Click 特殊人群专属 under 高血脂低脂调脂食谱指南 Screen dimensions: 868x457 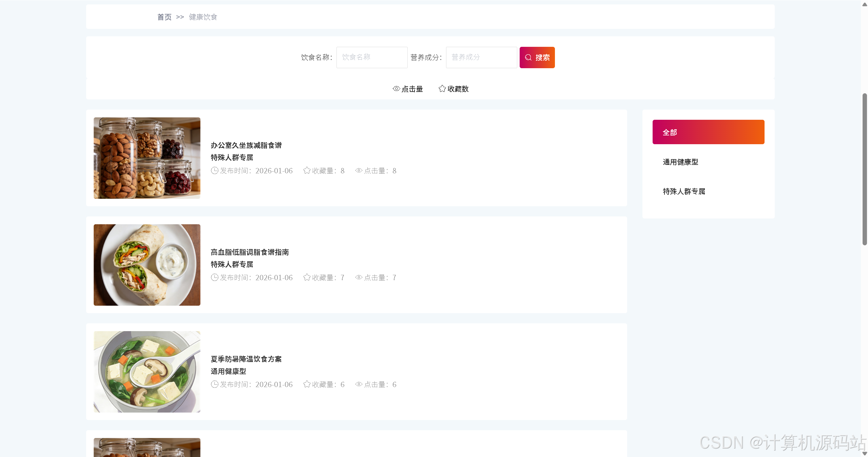click(x=232, y=265)
